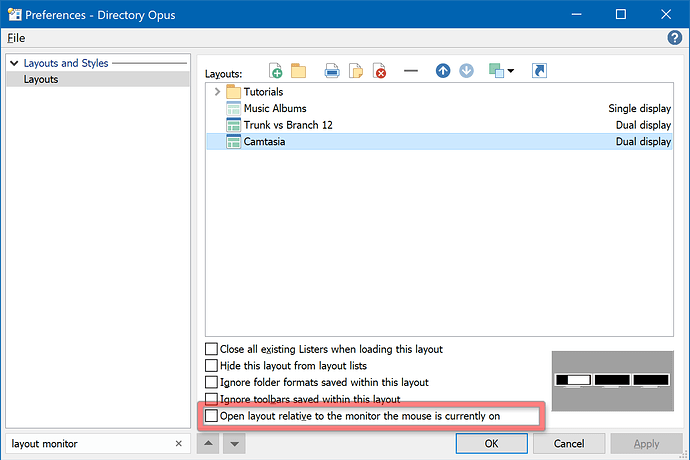Click the new layout icon with green plus

pos(275,71)
